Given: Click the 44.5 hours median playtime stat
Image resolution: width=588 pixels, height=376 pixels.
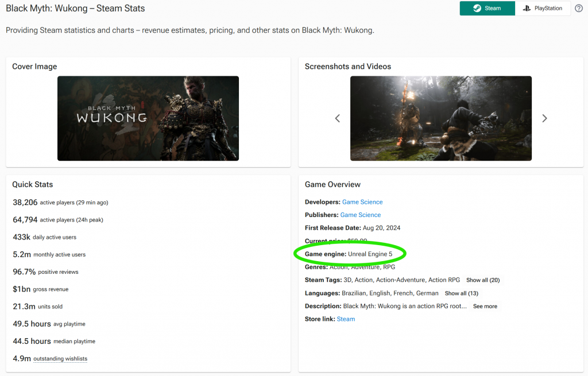Looking at the screenshot, I should (x=54, y=341).
